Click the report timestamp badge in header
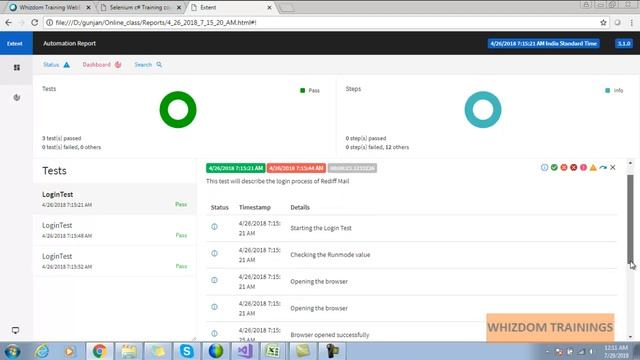The image size is (640, 360). click(543, 43)
